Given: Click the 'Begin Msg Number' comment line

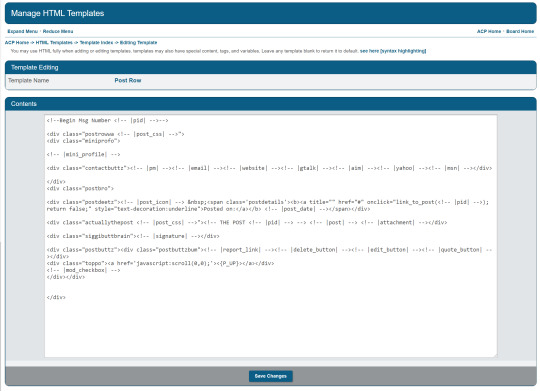Looking at the screenshot, I should click(107, 121).
